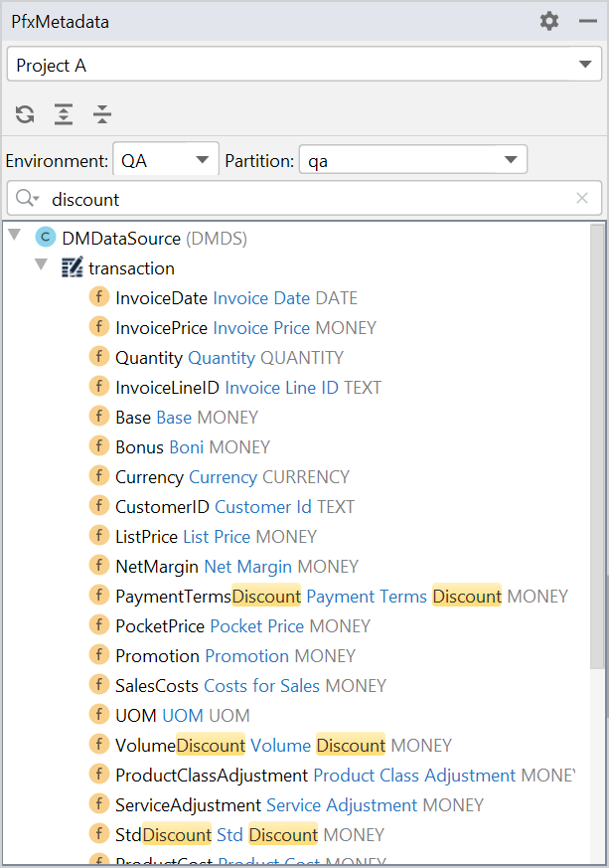
Task: Click the vertical scrollbar of the tree
Action: pyautogui.click(x=596, y=447)
